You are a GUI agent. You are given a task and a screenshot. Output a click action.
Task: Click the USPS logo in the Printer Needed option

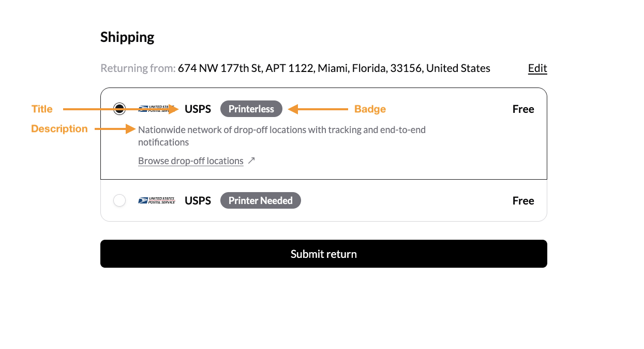pos(157,200)
